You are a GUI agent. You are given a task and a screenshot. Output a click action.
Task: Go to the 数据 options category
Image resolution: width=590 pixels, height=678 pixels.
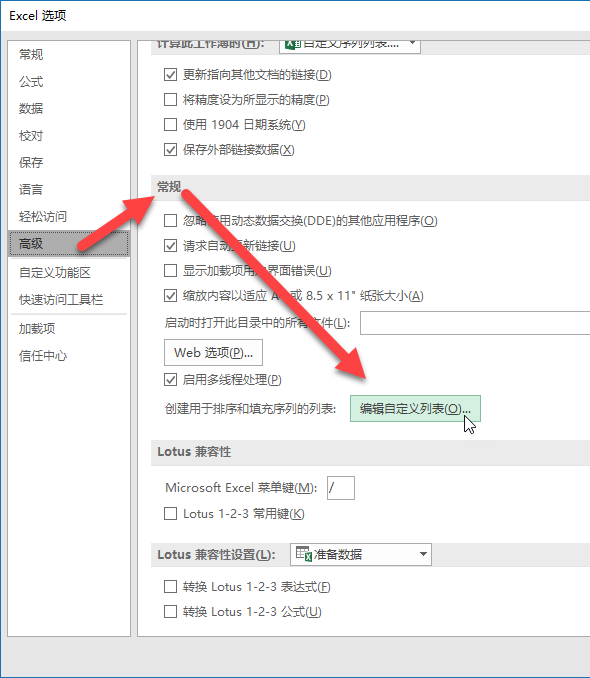coord(31,109)
